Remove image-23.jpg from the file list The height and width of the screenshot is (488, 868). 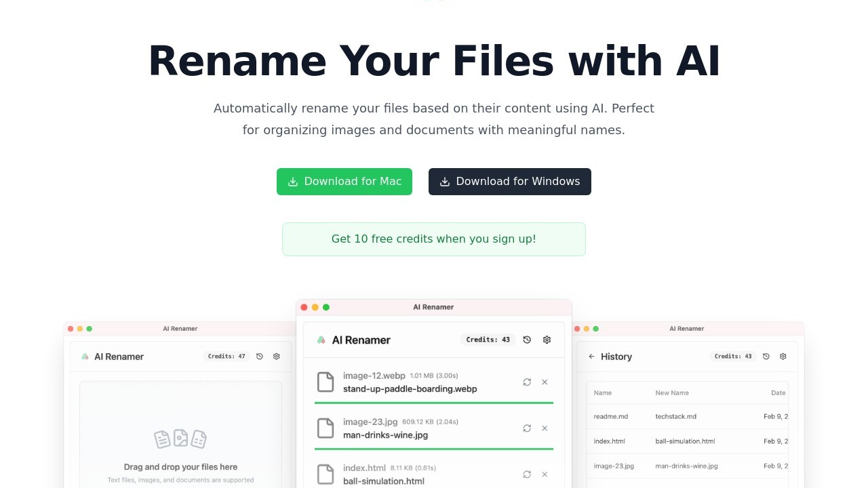(x=545, y=428)
